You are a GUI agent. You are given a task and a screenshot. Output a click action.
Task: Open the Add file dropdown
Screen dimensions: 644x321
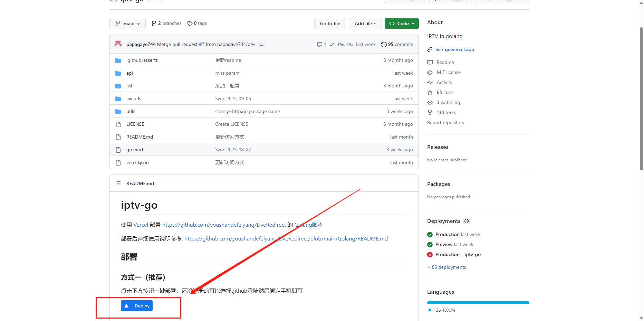pos(365,23)
